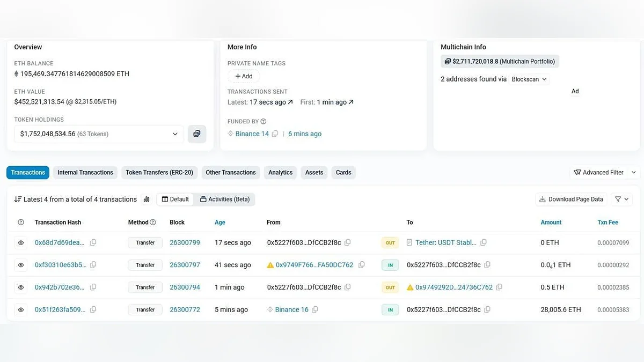Click the question mark icon in table header
The width and height of the screenshot is (644, 362).
coord(21,223)
